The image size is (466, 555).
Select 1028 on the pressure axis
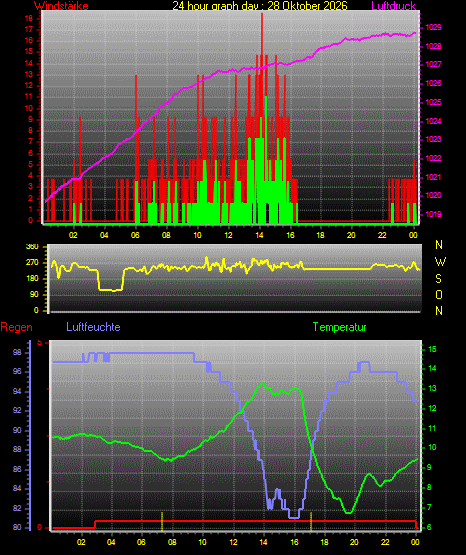click(433, 46)
